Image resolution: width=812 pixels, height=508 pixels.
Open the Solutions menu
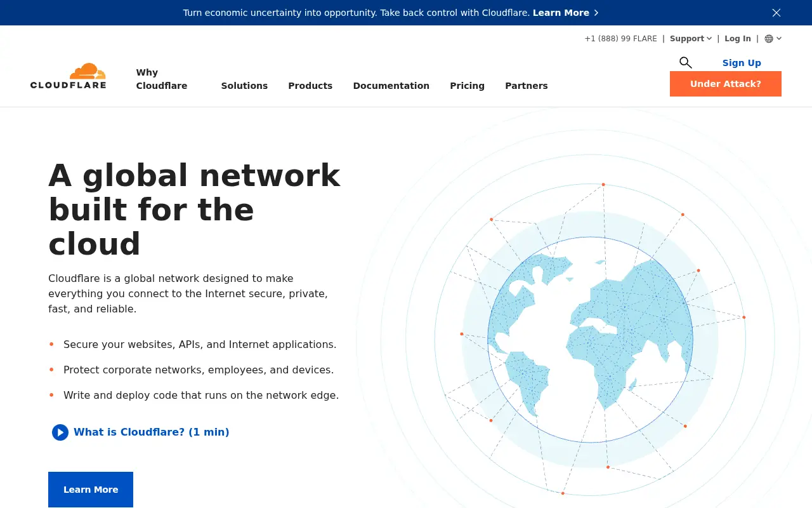[244, 86]
